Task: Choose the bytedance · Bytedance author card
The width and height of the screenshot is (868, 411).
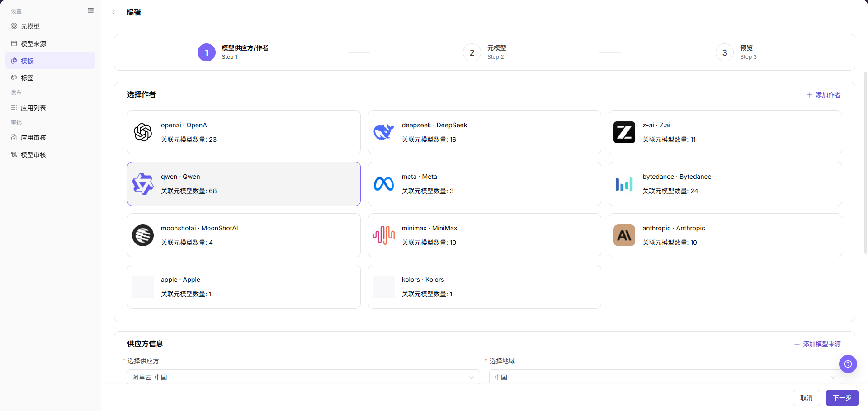Action: coord(725,184)
